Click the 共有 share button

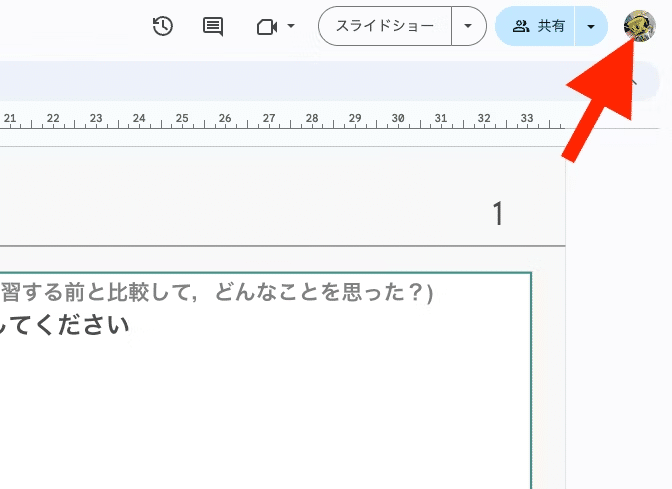[x=535, y=26]
